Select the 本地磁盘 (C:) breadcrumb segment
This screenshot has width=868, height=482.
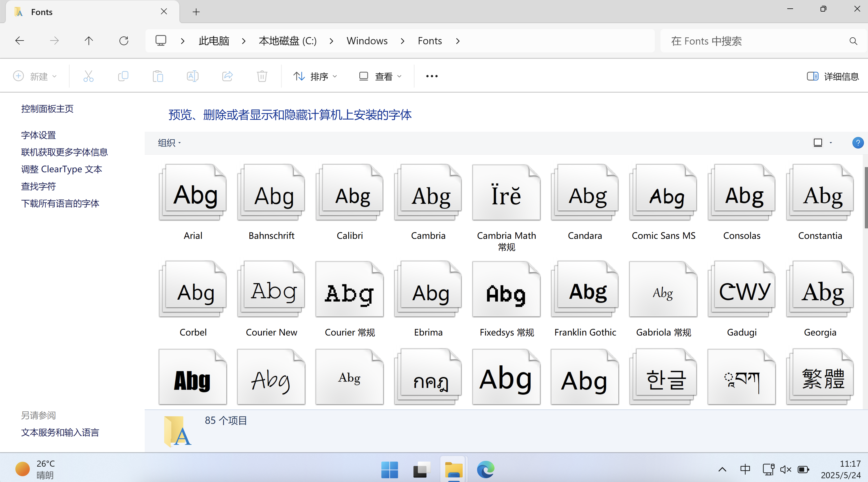287,41
